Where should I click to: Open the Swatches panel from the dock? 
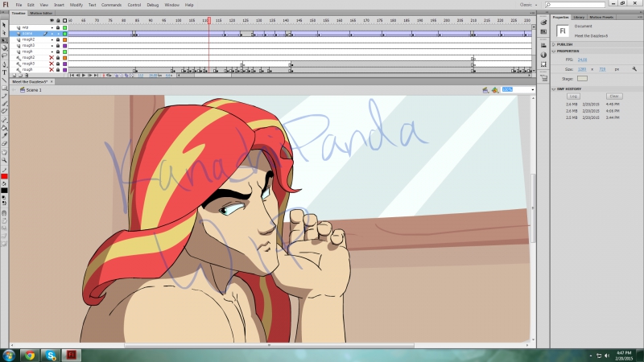click(543, 31)
